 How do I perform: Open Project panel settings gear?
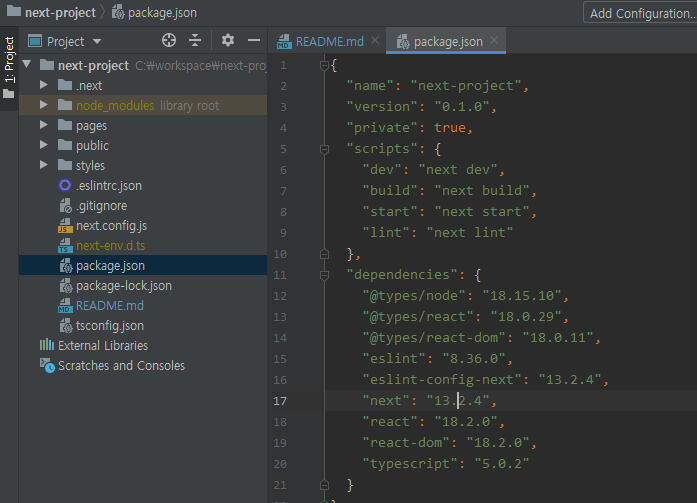coord(228,40)
